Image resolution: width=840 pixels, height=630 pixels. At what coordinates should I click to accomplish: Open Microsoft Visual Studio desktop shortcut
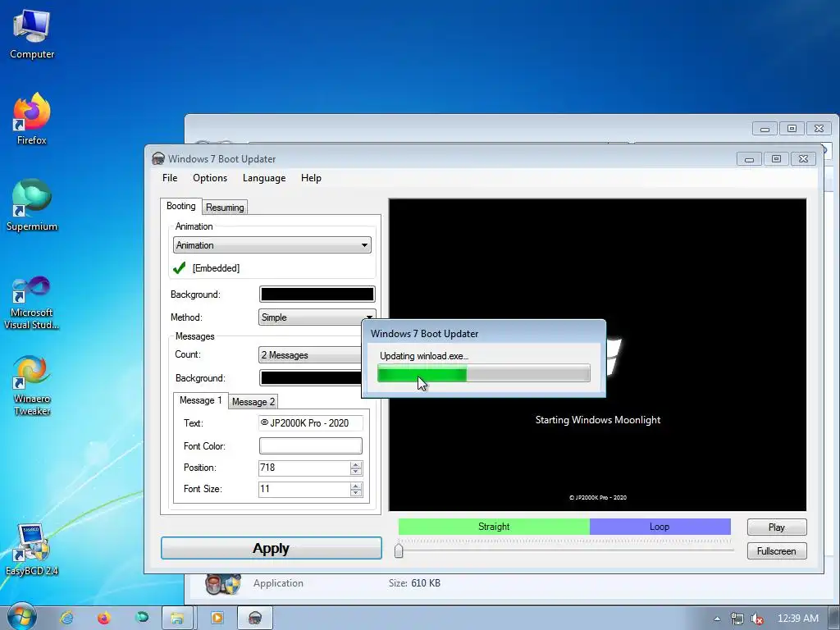coord(32,303)
